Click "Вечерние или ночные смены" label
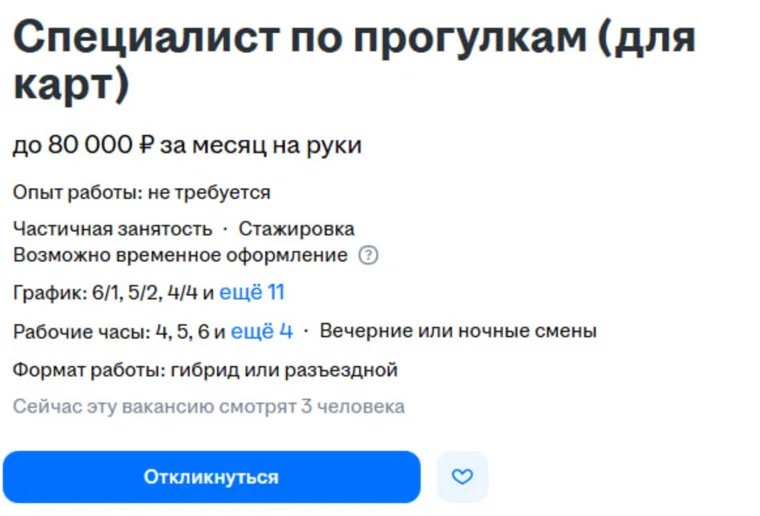This screenshot has height=516, width=760. click(458, 331)
